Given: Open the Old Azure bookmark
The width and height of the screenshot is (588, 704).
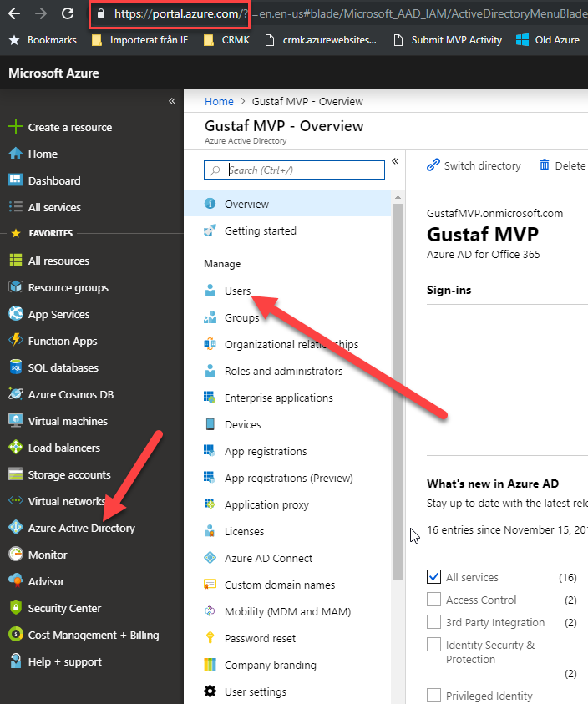Looking at the screenshot, I should click(548, 40).
